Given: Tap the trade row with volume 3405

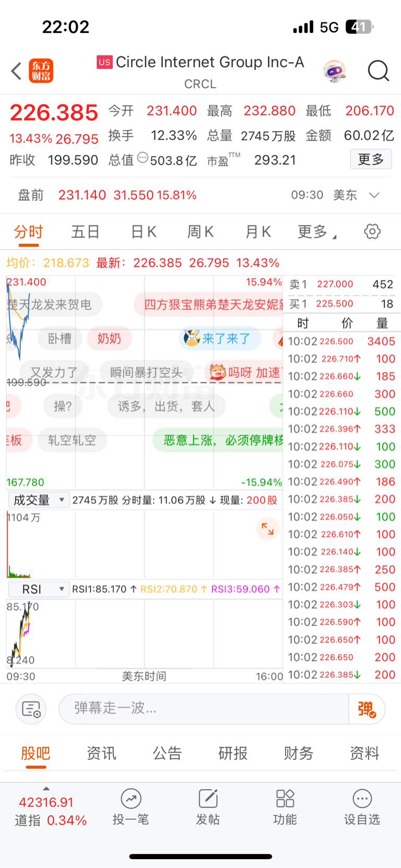Looking at the screenshot, I should pos(341,341).
